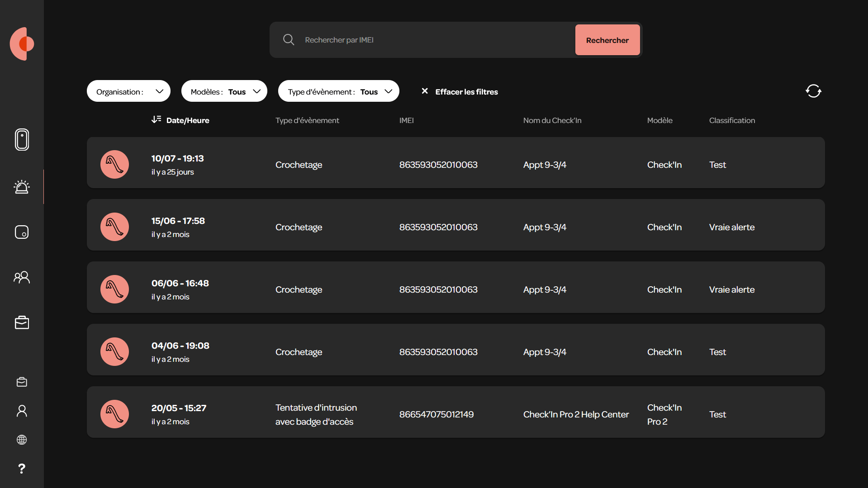Open the users group sidebar icon
Viewport: 868px width, 488px height.
(x=22, y=277)
